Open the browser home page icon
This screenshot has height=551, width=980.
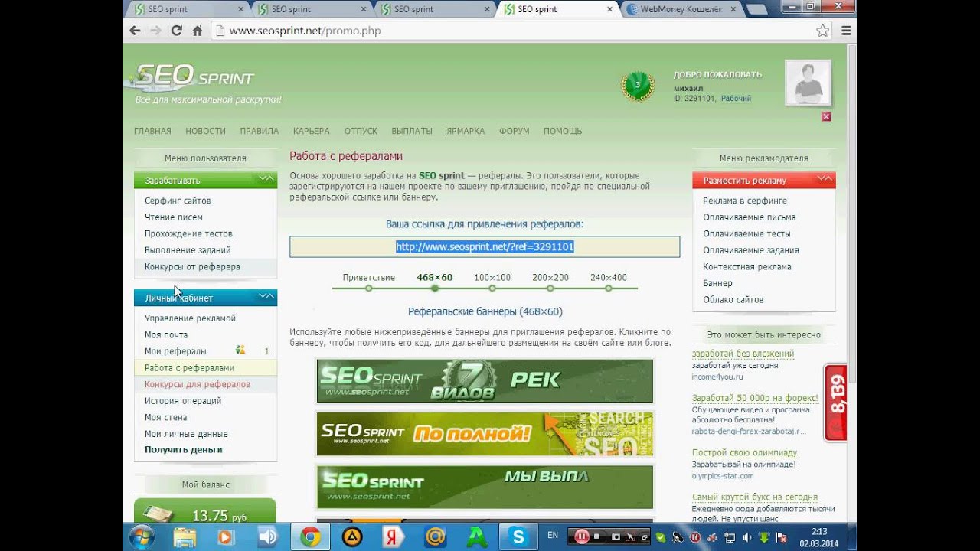[x=198, y=31]
